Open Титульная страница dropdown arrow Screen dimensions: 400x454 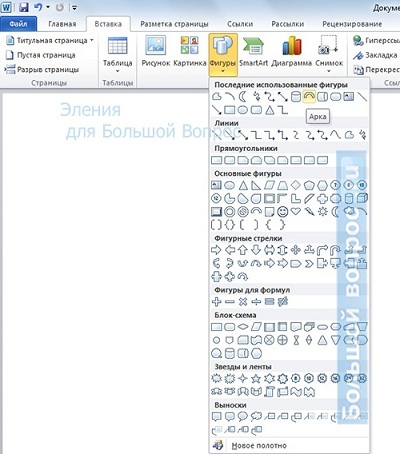click(92, 40)
